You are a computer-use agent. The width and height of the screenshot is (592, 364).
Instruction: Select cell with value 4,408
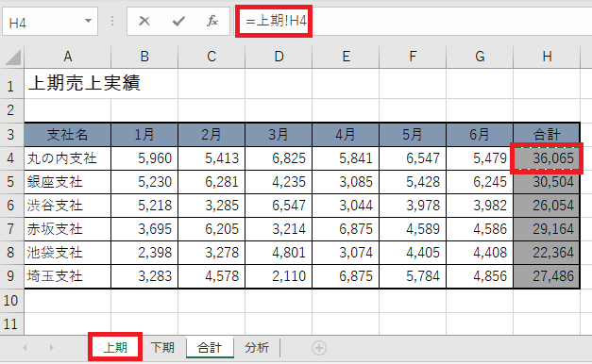point(480,253)
